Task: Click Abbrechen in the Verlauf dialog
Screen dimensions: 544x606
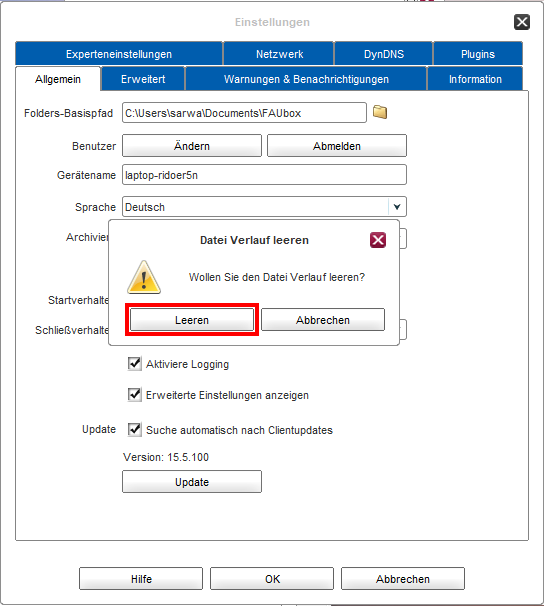Action: click(x=323, y=320)
